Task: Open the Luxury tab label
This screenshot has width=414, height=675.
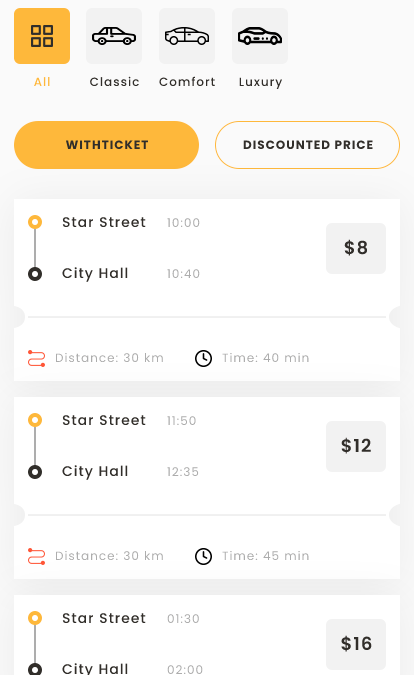Action: (260, 82)
